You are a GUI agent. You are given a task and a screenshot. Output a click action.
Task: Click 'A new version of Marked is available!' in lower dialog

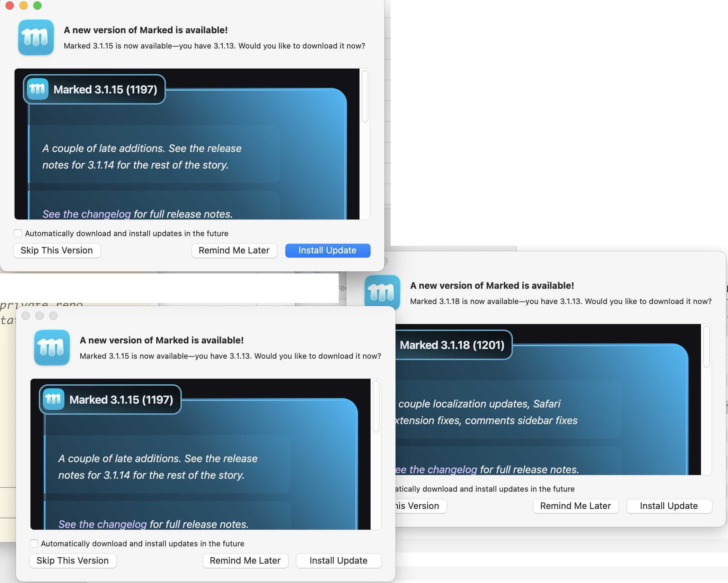tap(162, 340)
